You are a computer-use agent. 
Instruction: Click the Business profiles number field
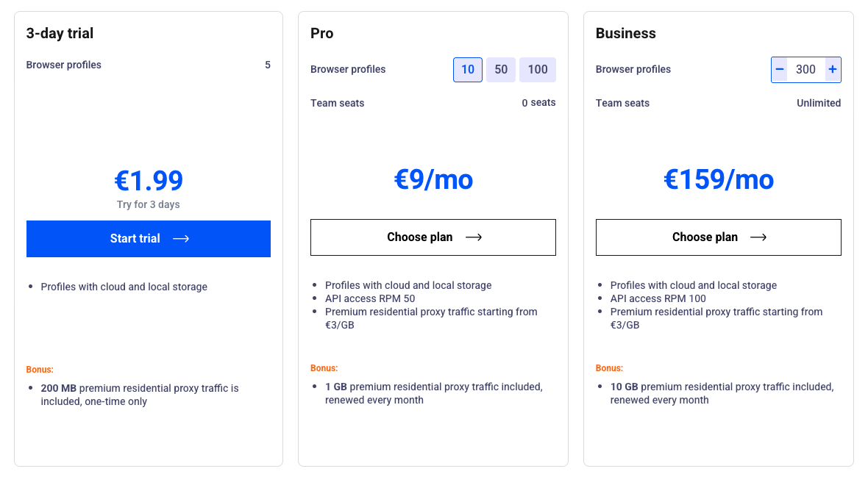pos(805,70)
